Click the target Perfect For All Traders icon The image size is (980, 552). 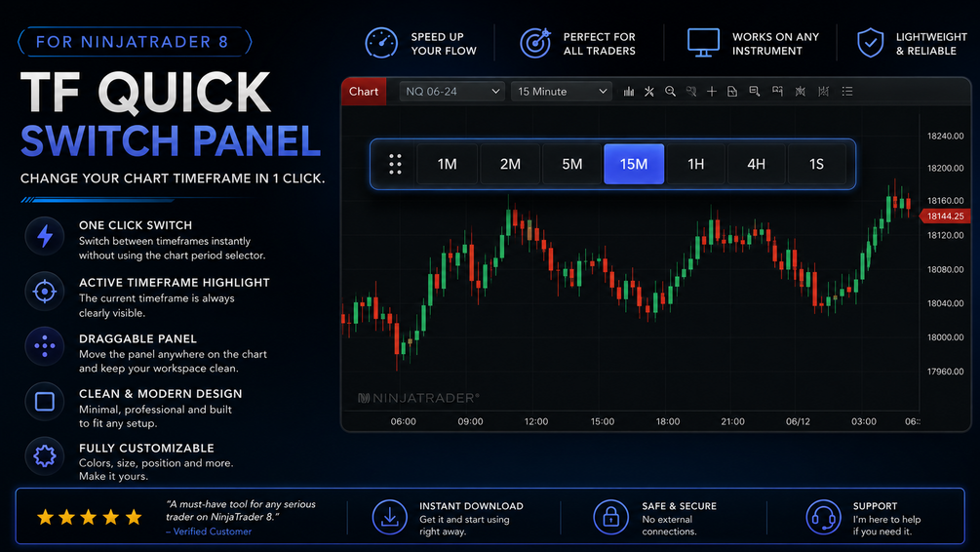click(x=535, y=43)
